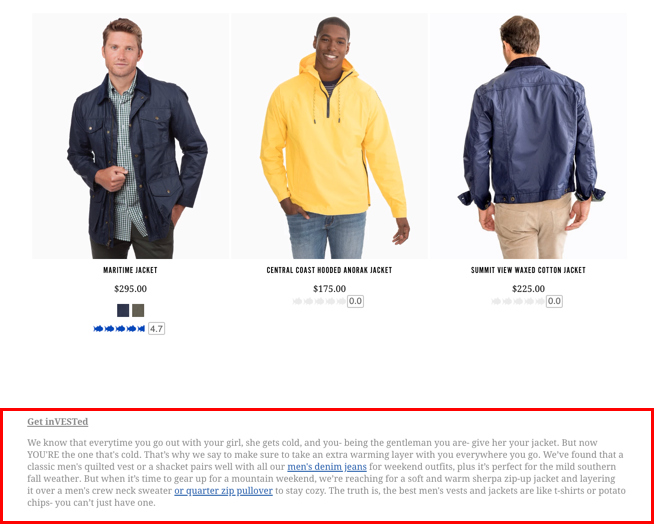
Task: Click the blue fish rating icons for Maritime Jacket
Action: 119,329
